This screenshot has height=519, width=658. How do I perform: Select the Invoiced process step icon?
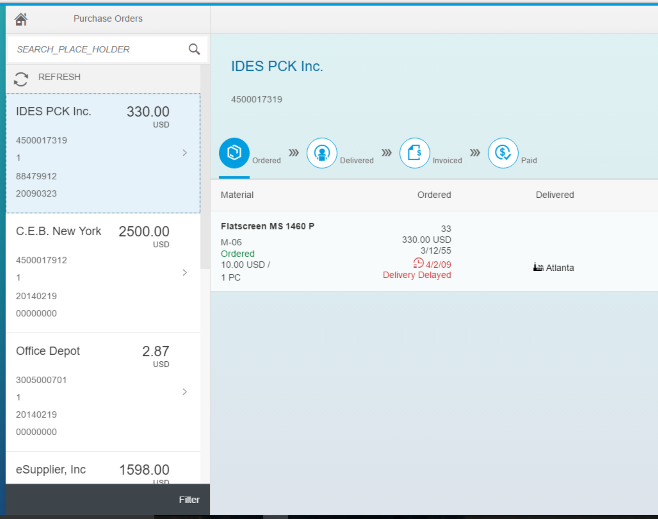pyautogui.click(x=414, y=153)
